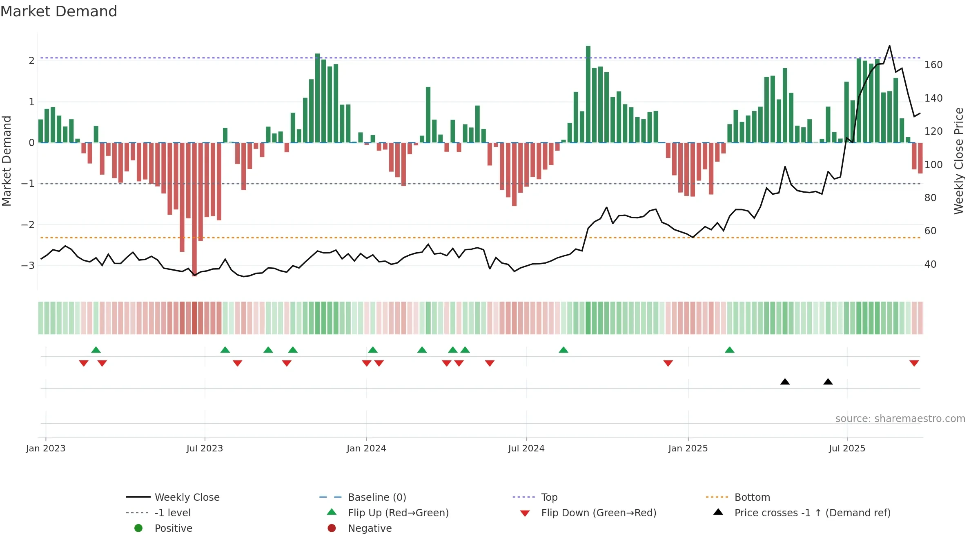Click the source: sharemaestro.com text

[x=900, y=418]
